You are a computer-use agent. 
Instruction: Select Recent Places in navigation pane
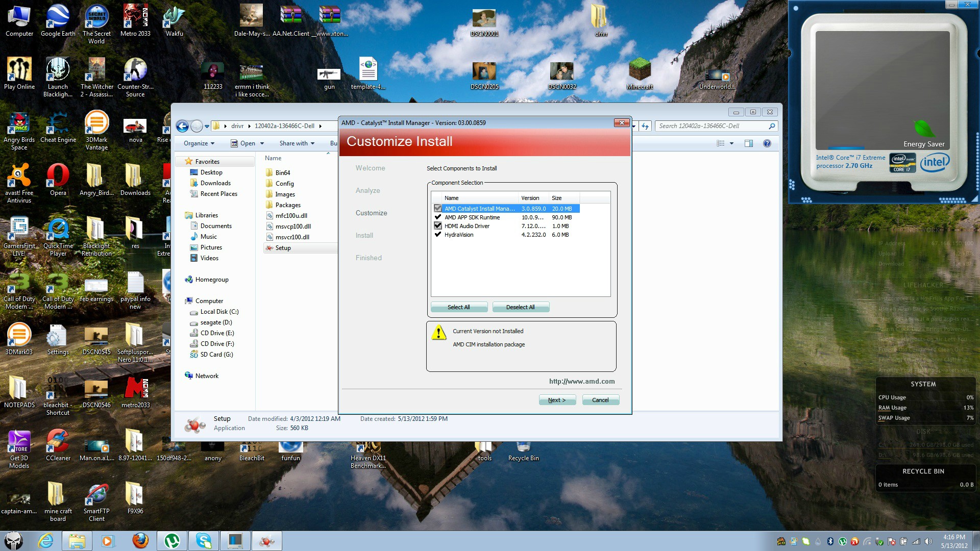point(219,194)
